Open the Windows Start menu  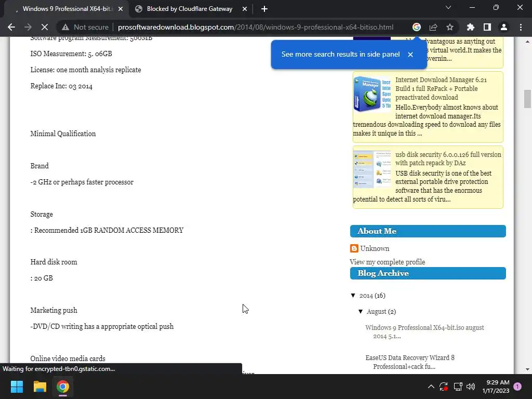(17, 387)
